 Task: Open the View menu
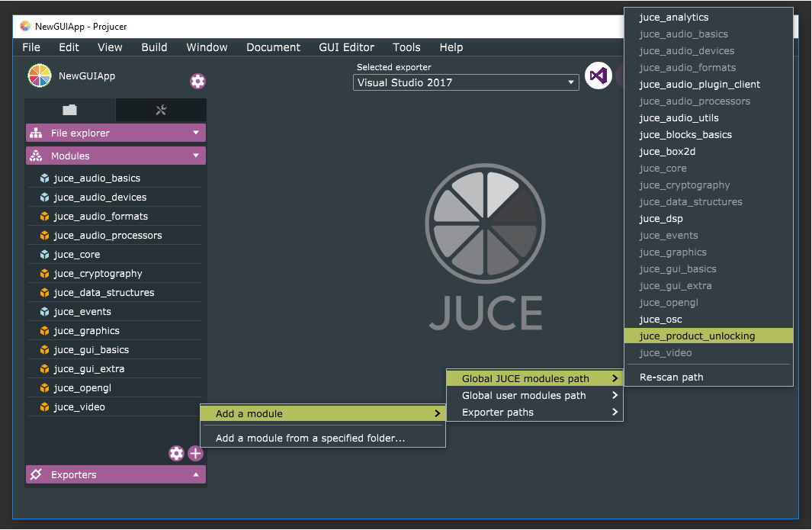(110, 47)
